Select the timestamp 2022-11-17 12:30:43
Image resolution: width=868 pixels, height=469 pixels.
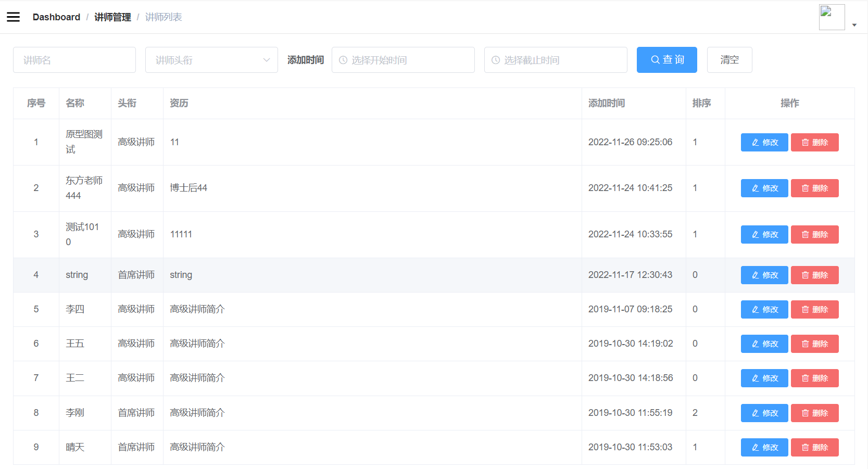(630, 275)
